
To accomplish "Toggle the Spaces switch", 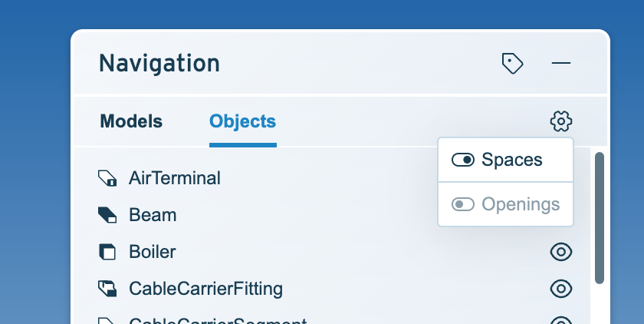I will 463,160.
